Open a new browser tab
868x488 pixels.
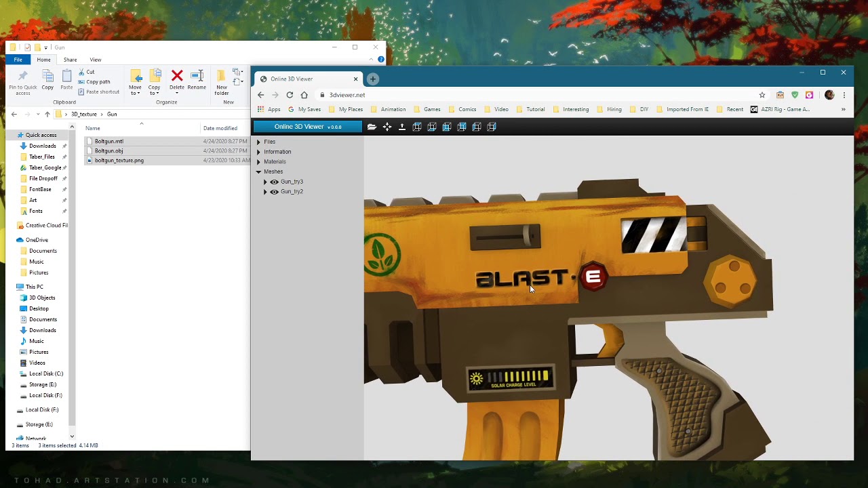click(372, 79)
